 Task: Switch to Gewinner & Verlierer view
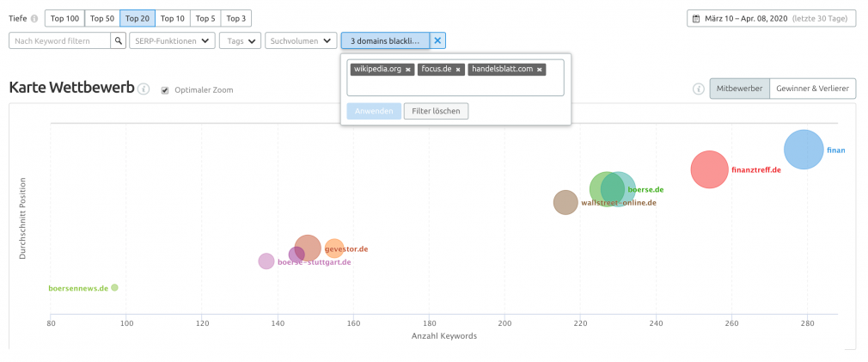click(x=813, y=89)
